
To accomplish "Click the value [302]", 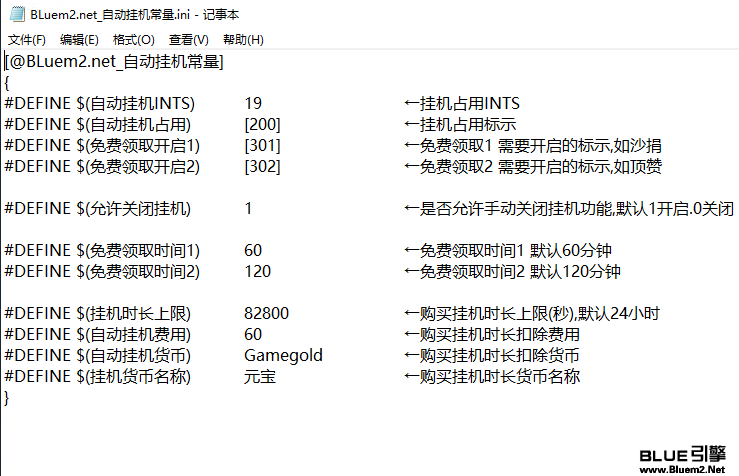I will pos(262,166).
